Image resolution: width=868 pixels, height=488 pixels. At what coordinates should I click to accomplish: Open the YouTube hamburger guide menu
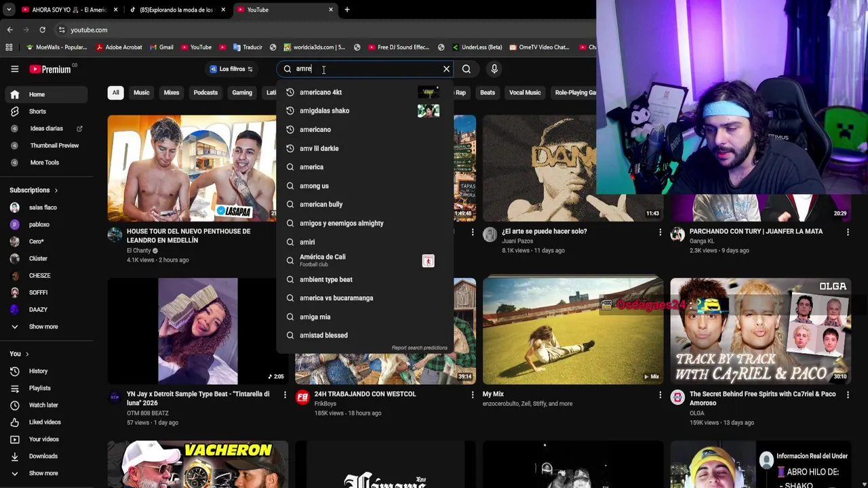coord(14,68)
